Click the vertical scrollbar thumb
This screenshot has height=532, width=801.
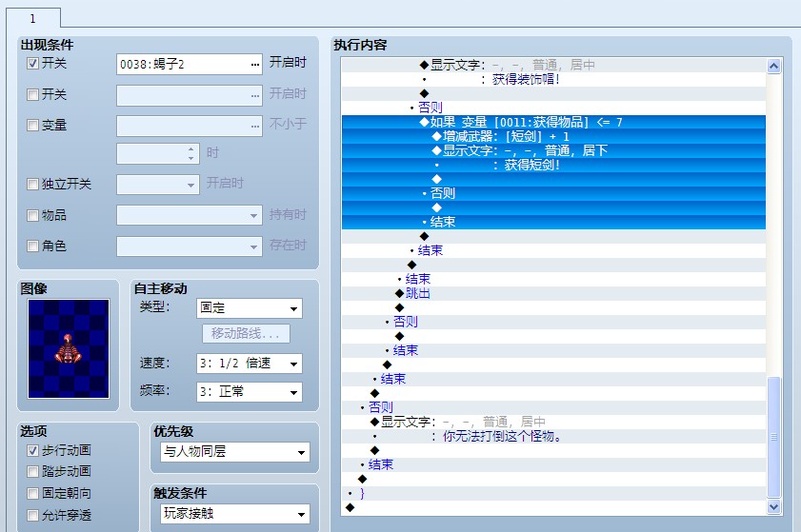click(773, 437)
